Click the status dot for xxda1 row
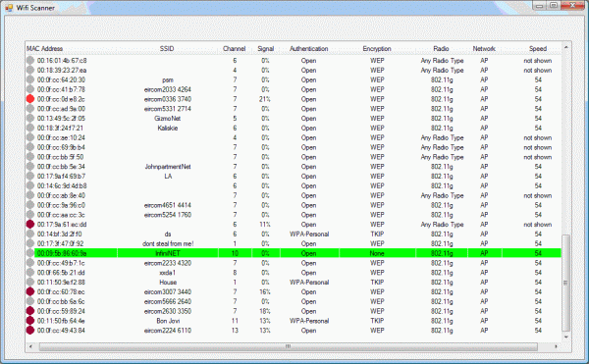This screenshot has height=364, width=589. (30, 273)
